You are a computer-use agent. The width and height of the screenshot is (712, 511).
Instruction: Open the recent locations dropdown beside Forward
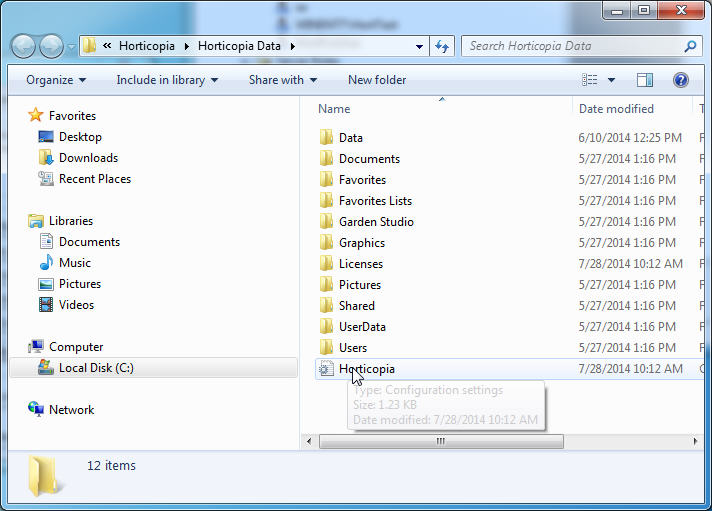pyautogui.click(x=71, y=47)
